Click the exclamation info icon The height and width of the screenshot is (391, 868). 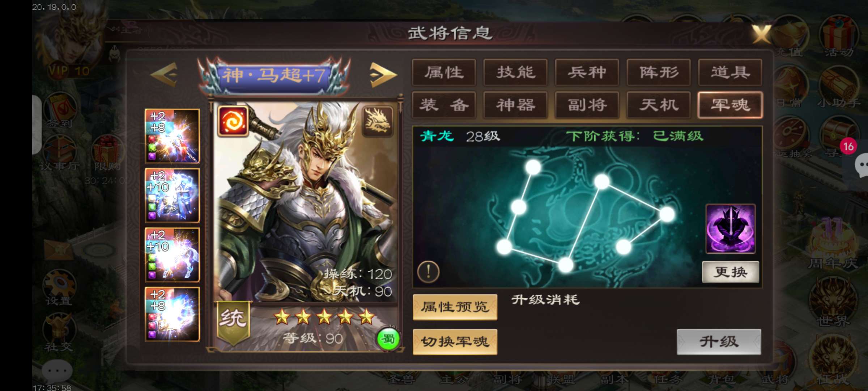click(428, 272)
